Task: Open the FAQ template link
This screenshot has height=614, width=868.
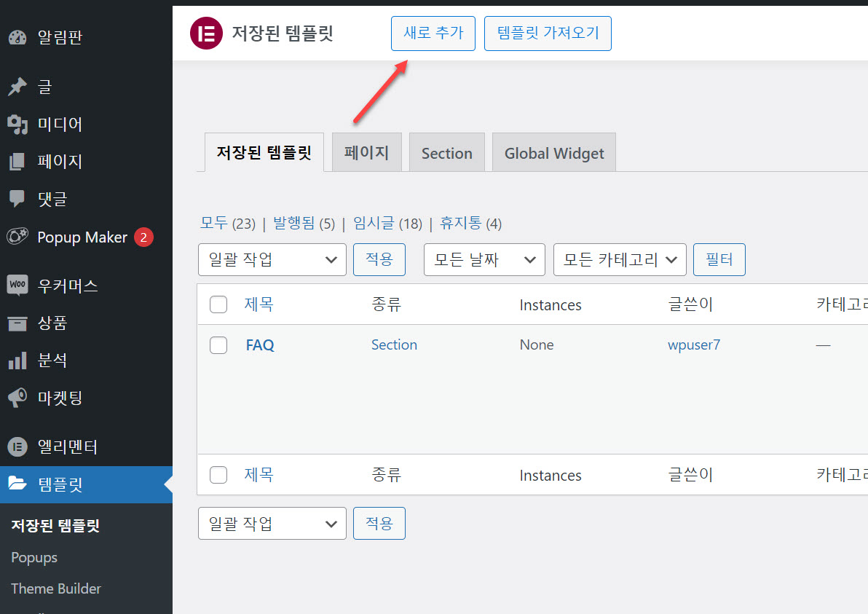Action: (260, 345)
